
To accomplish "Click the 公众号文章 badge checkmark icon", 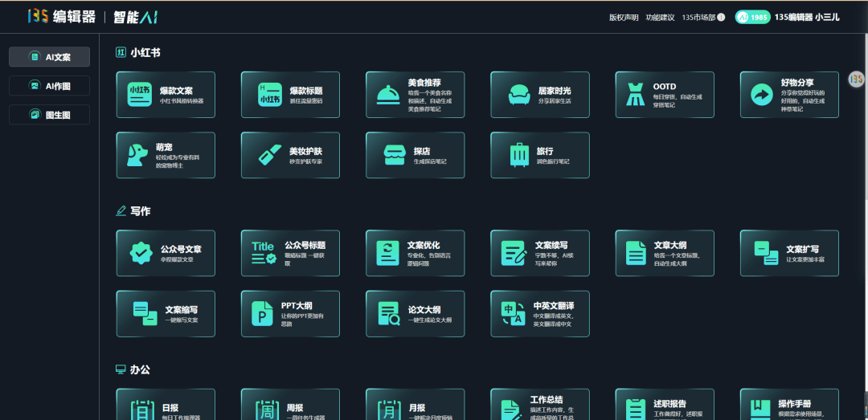I will tap(141, 253).
